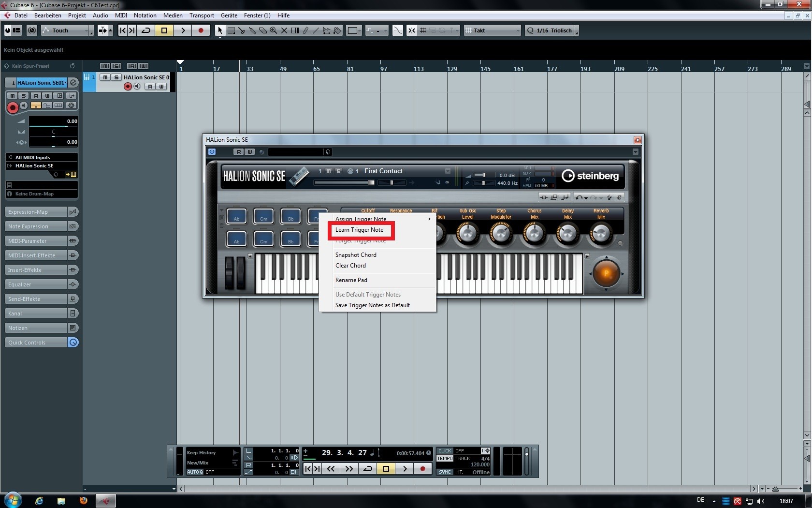Choose Rename Pad
The width and height of the screenshot is (812, 508).
pyautogui.click(x=377, y=280)
